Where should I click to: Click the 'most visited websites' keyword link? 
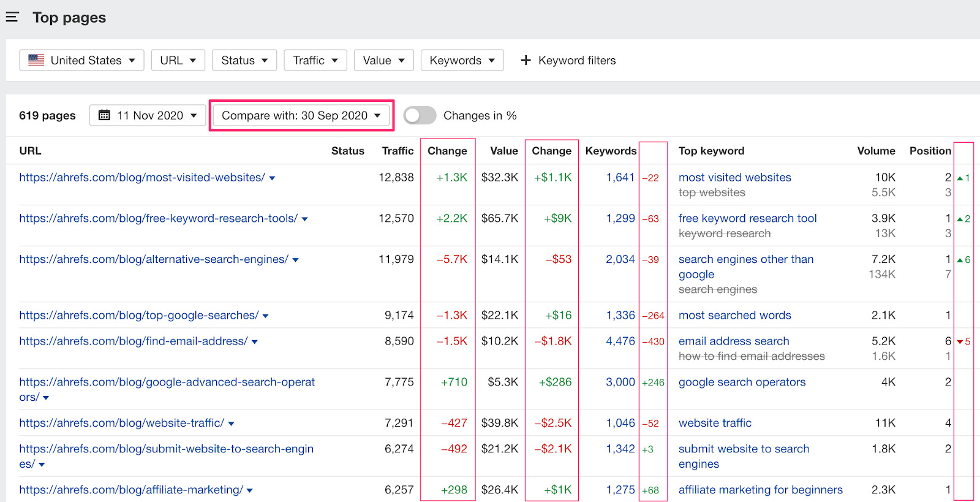click(x=734, y=177)
